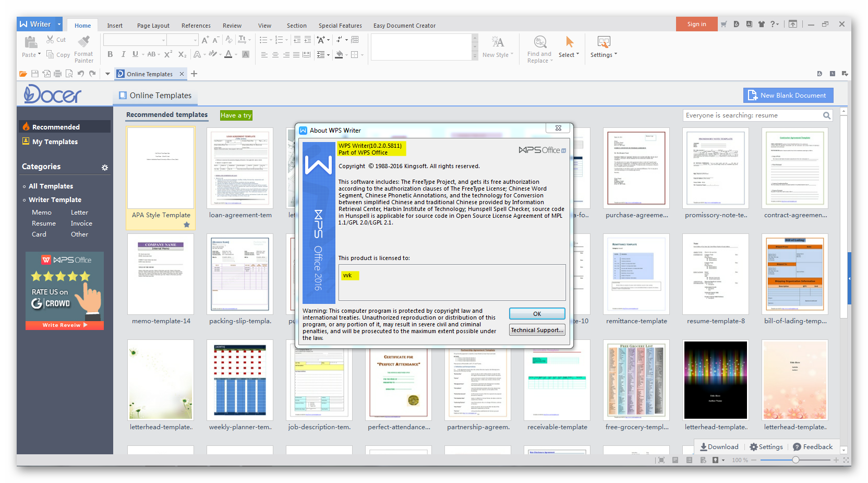Viewport: 868px width, 483px height.
Task: Toggle center text alignment
Action: (275, 54)
